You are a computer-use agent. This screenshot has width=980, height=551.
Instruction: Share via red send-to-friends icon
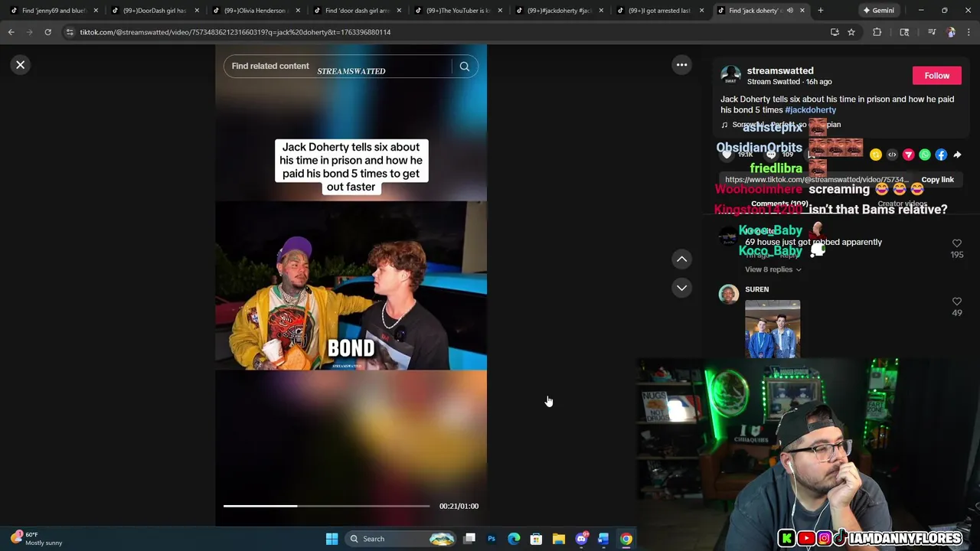(x=908, y=155)
